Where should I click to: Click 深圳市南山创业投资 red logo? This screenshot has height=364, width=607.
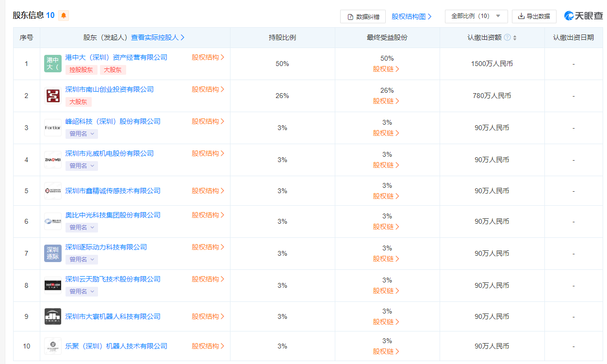coord(53,96)
